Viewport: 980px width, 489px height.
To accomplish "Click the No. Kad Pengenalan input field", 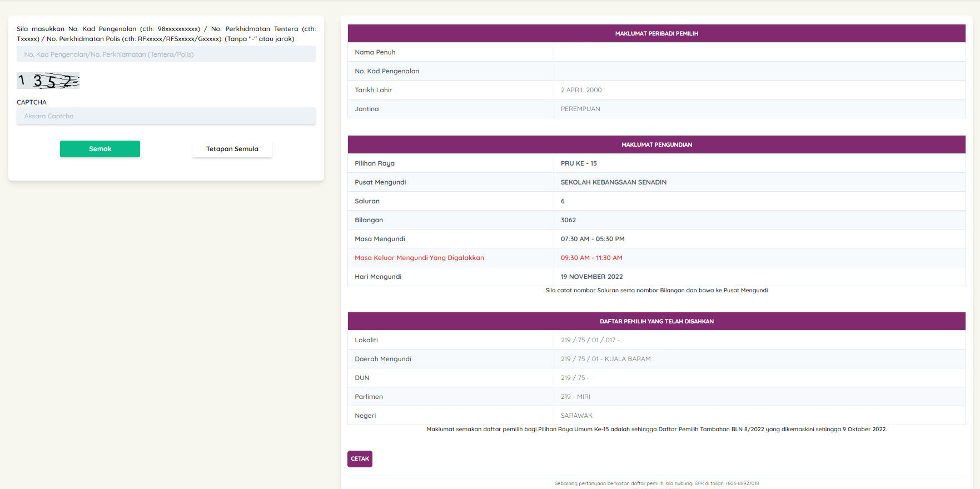I will click(x=166, y=54).
